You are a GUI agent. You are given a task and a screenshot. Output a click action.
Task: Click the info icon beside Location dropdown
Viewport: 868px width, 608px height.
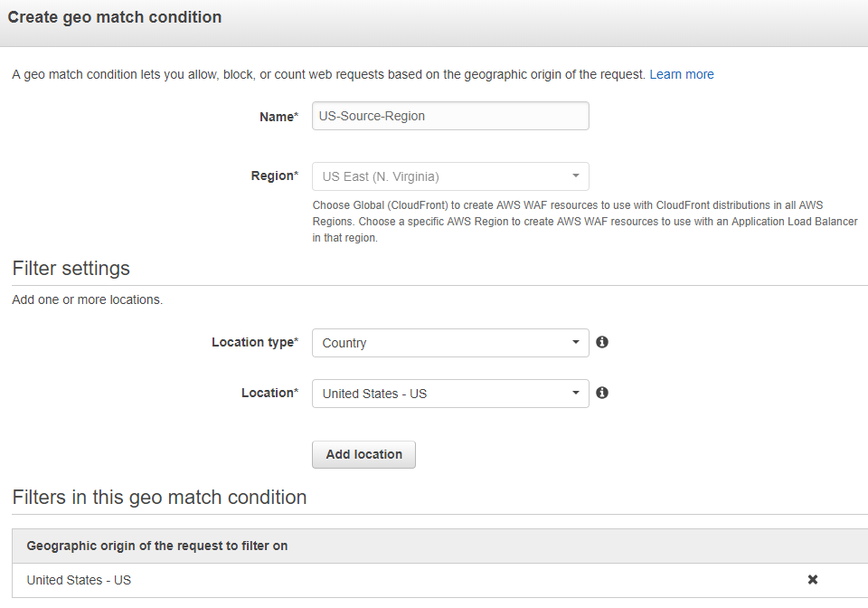coord(602,393)
